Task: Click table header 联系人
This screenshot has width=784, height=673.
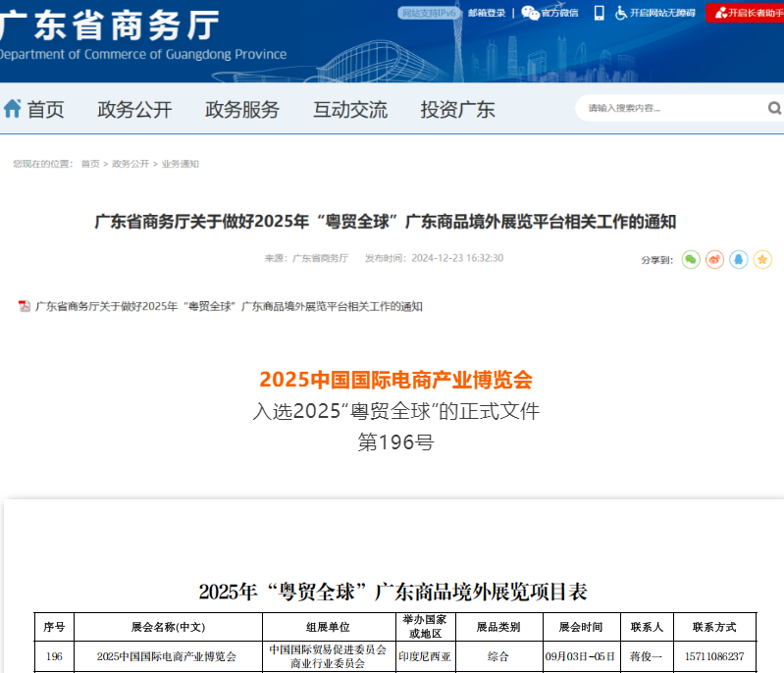Action: click(x=647, y=627)
